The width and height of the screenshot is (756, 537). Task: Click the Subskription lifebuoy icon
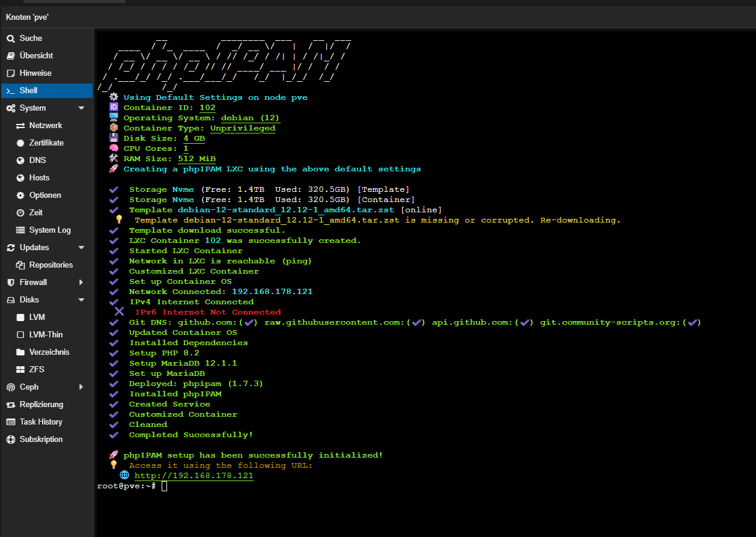10,440
